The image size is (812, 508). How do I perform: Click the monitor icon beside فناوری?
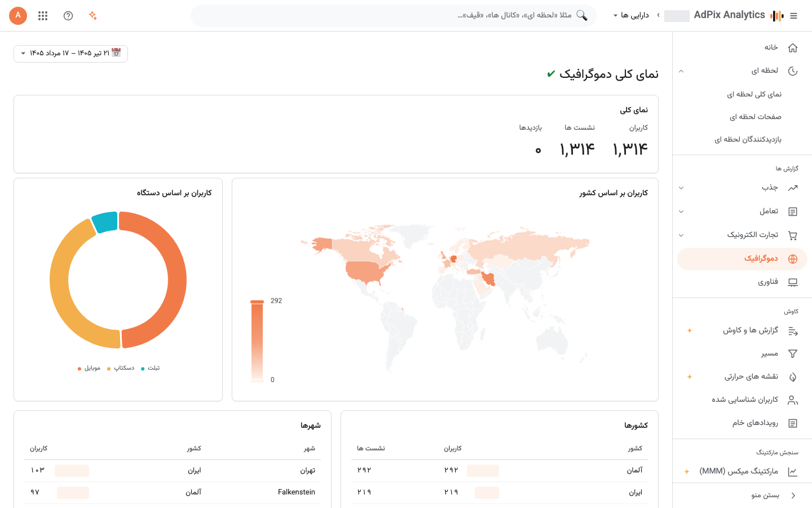[x=793, y=282]
